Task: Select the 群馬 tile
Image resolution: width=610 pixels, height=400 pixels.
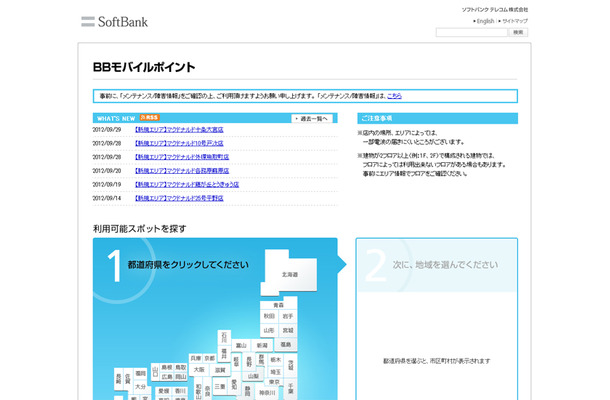Action: point(262,360)
